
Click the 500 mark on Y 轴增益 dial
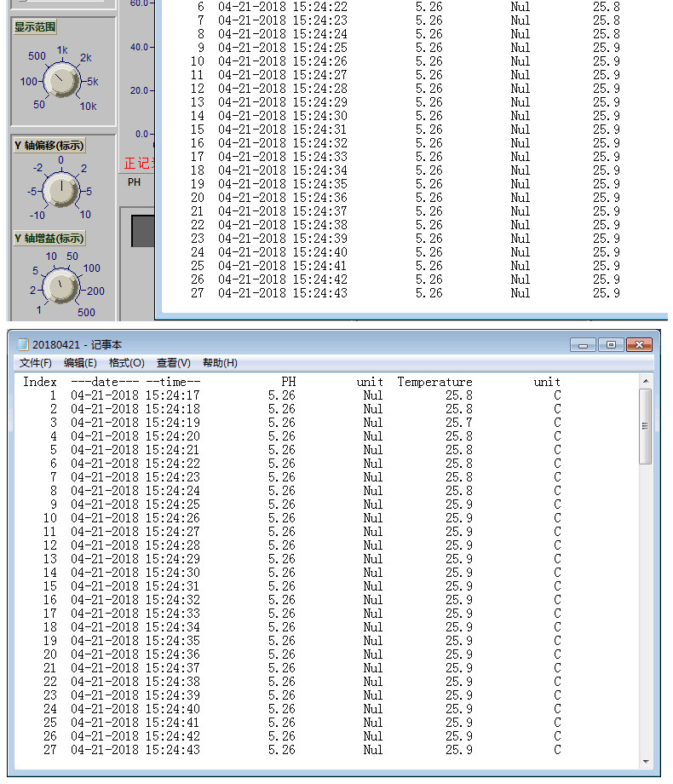[86, 313]
